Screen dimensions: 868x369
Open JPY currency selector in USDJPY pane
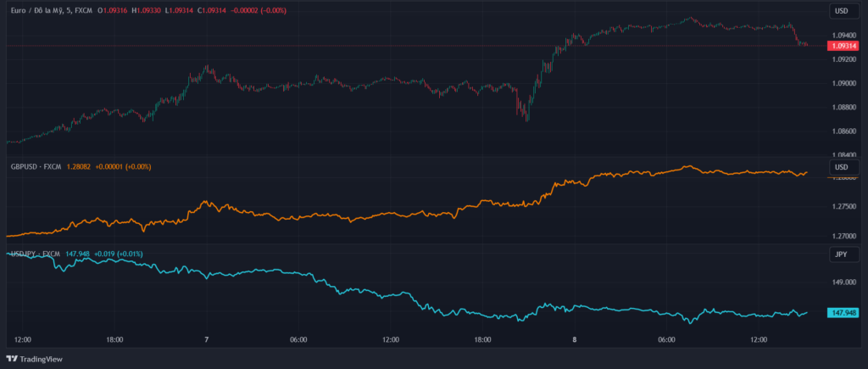tap(841, 254)
